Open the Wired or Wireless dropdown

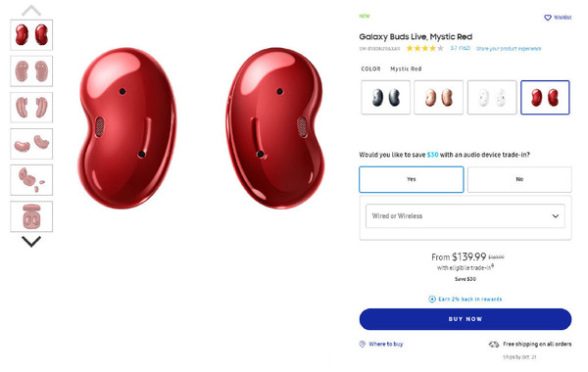(x=465, y=215)
